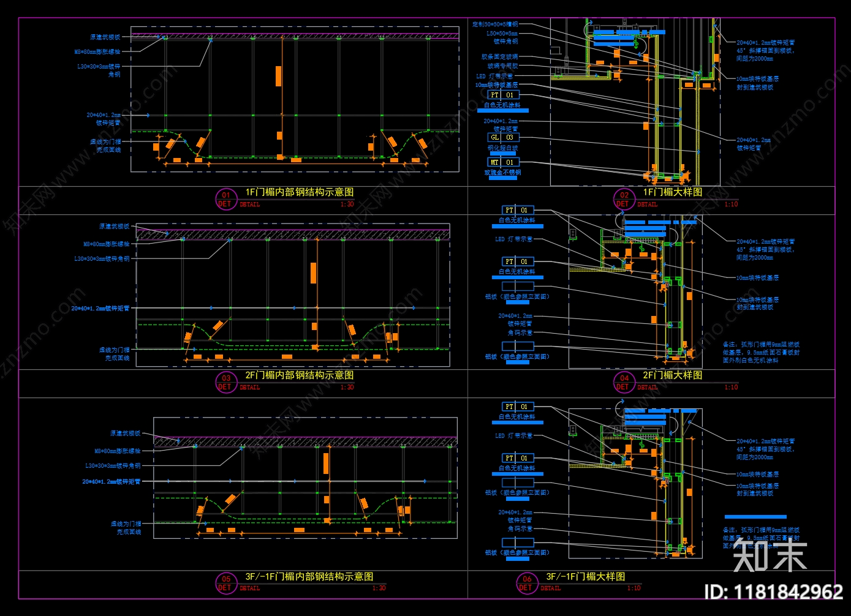Click the 1:30 scale under 3F/-1F门楣内部钢结构示意图
This screenshot has width=851, height=616.
379,588
